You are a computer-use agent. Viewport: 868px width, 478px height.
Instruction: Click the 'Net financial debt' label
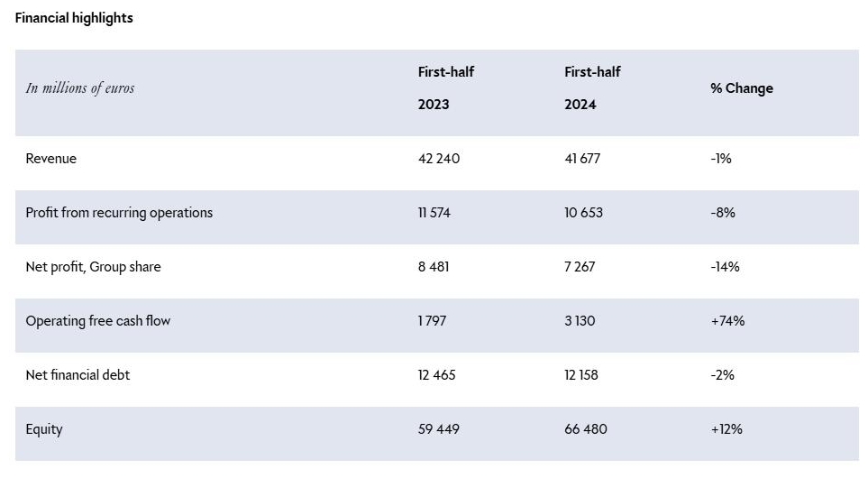point(78,375)
